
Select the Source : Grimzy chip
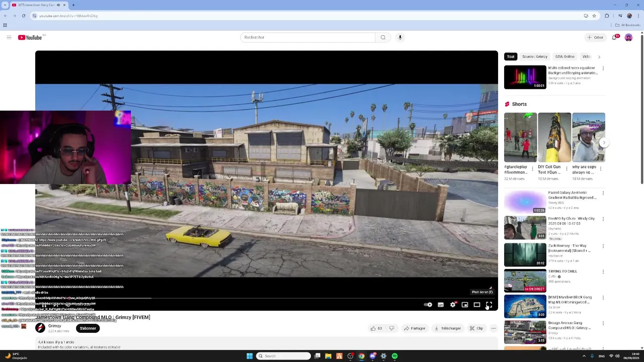(x=534, y=57)
